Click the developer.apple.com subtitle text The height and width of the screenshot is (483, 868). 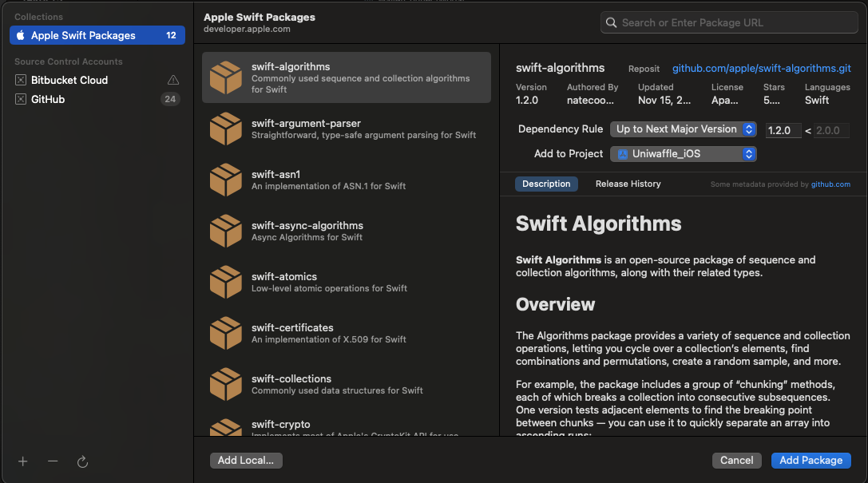pos(247,29)
